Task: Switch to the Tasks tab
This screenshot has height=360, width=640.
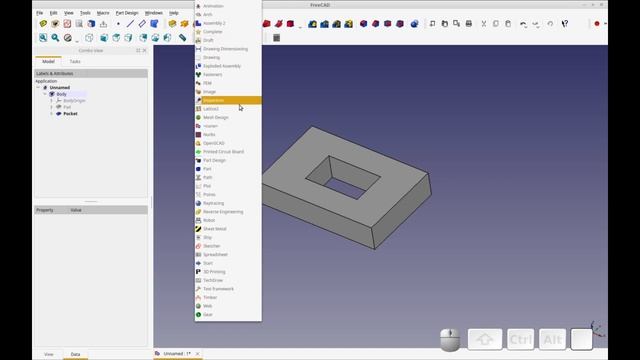Action: click(x=75, y=61)
